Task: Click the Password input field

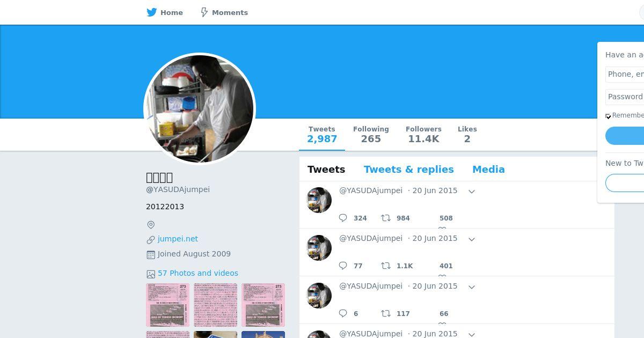Action: point(625,97)
